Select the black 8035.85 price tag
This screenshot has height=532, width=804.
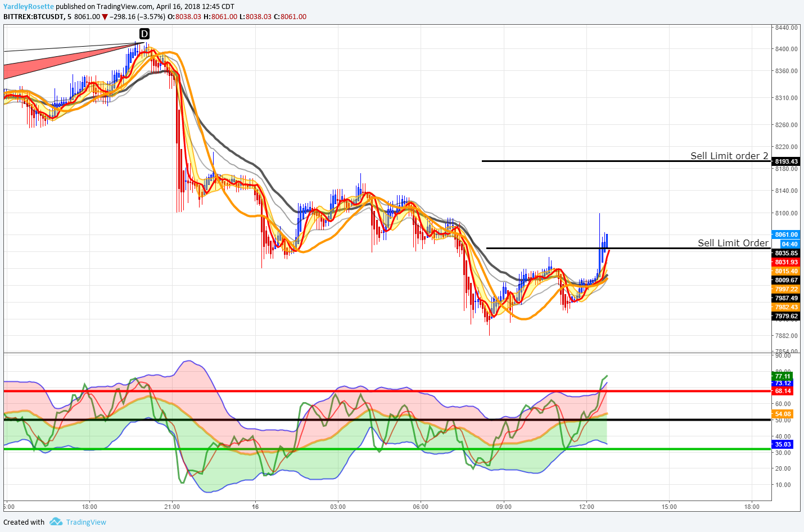(786, 253)
